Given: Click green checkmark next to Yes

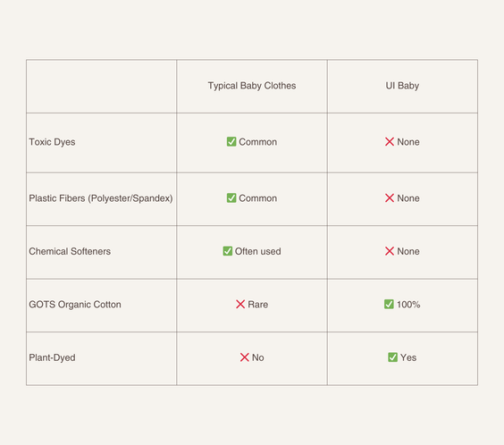Looking at the screenshot, I should pos(393,357).
